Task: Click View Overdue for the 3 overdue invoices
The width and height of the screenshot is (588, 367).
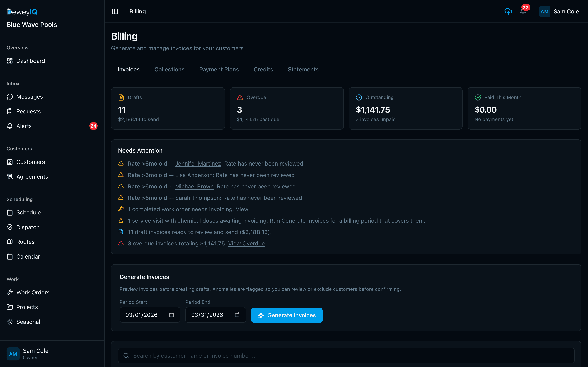Action: 246,243
